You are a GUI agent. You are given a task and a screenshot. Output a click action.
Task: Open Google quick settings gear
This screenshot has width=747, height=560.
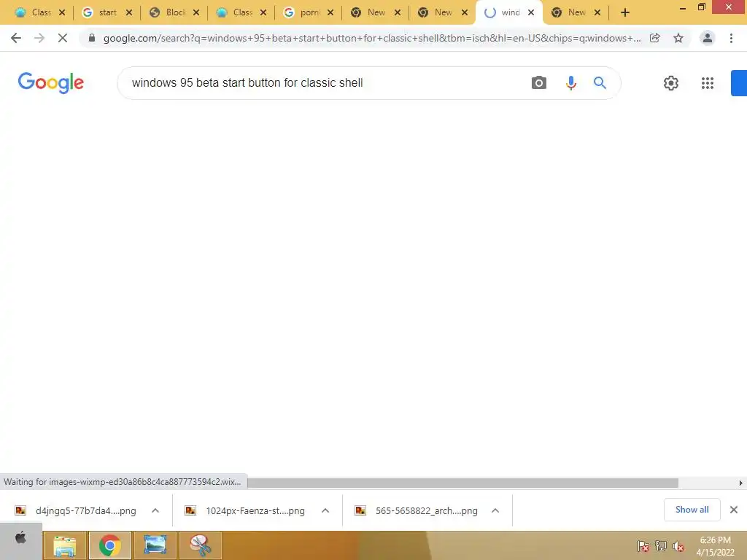pos(671,83)
